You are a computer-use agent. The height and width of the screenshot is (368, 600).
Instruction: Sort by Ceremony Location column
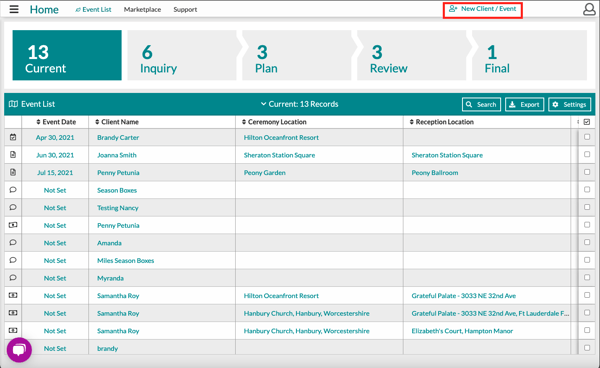pyautogui.click(x=274, y=122)
